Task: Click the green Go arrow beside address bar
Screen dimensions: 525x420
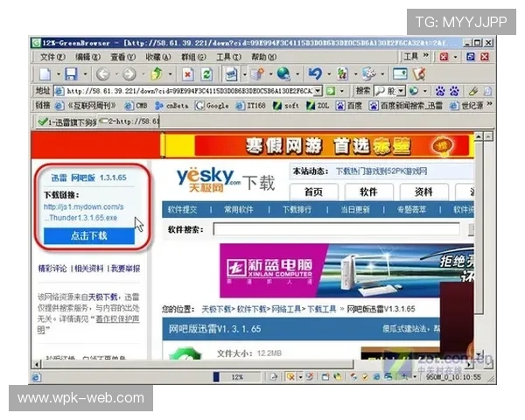Action: pyautogui.click(x=331, y=91)
